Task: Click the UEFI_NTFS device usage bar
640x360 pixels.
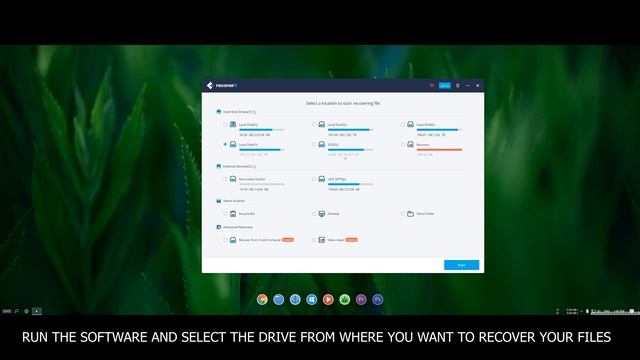Action: (351, 184)
